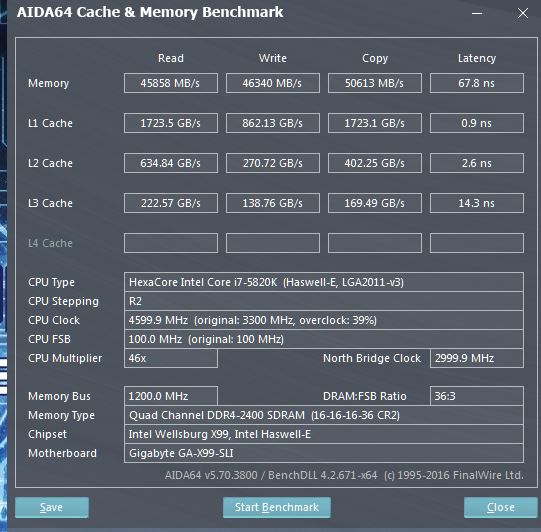The image size is (541, 532).
Task: Select the L3 Cache Latency 14.3 ns box
Action: [477, 203]
